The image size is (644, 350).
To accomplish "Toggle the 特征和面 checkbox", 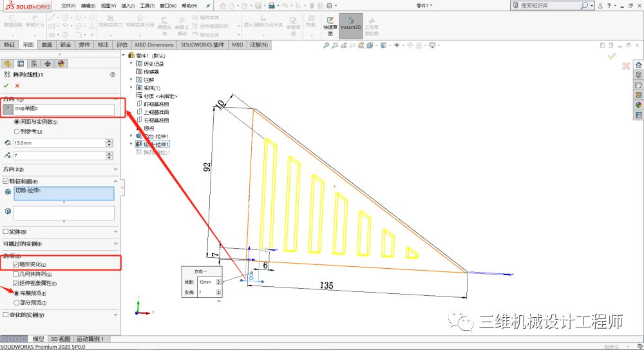I will coord(6,181).
